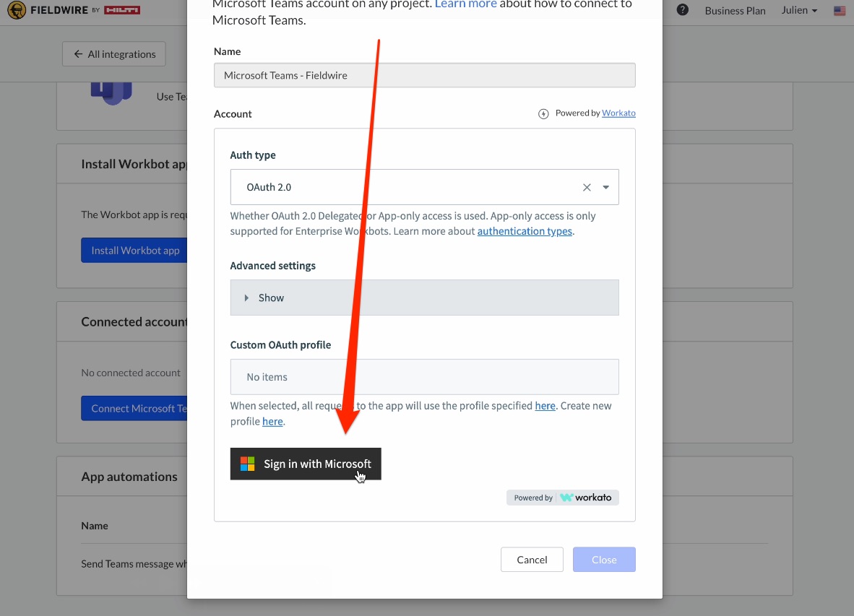Viewport: 854px width, 616px height.
Task: Open the help question mark icon
Action: pos(683,10)
